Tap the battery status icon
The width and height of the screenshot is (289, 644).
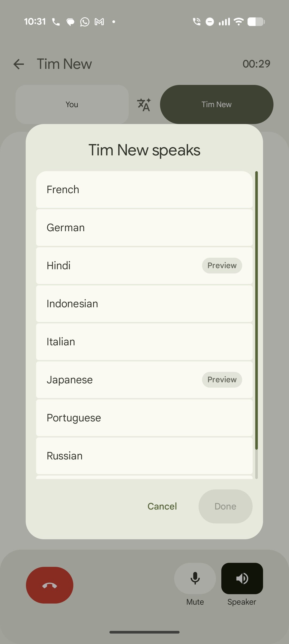(x=256, y=22)
